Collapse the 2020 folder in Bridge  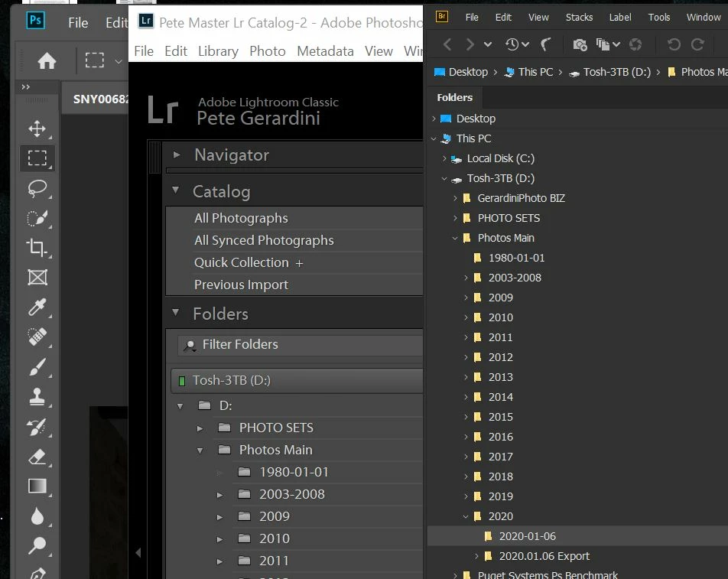[x=465, y=516]
